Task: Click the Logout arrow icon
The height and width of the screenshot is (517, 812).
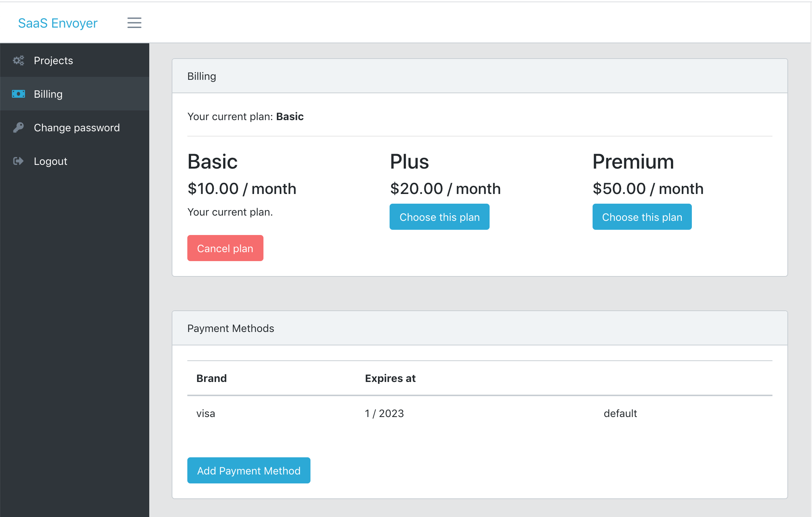Action: click(17, 161)
